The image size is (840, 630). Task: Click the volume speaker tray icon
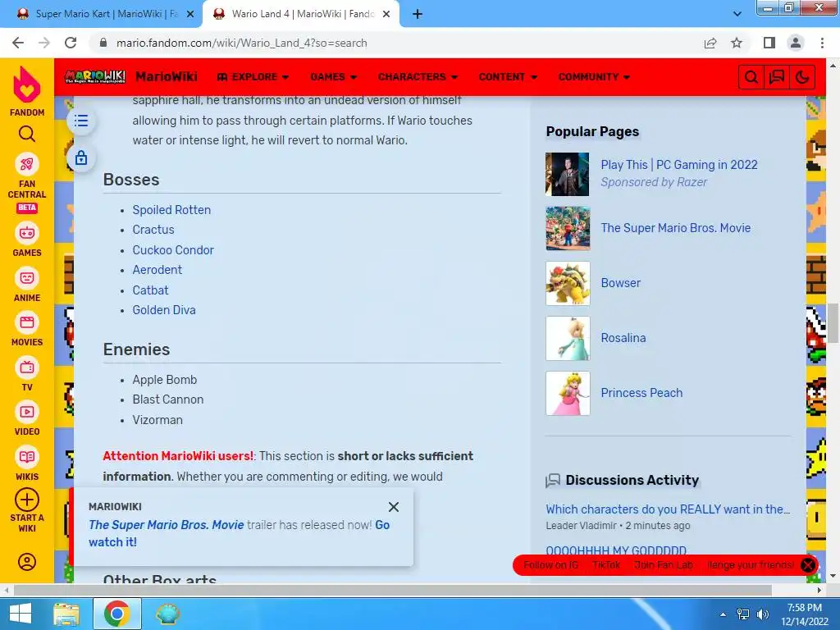point(763,614)
